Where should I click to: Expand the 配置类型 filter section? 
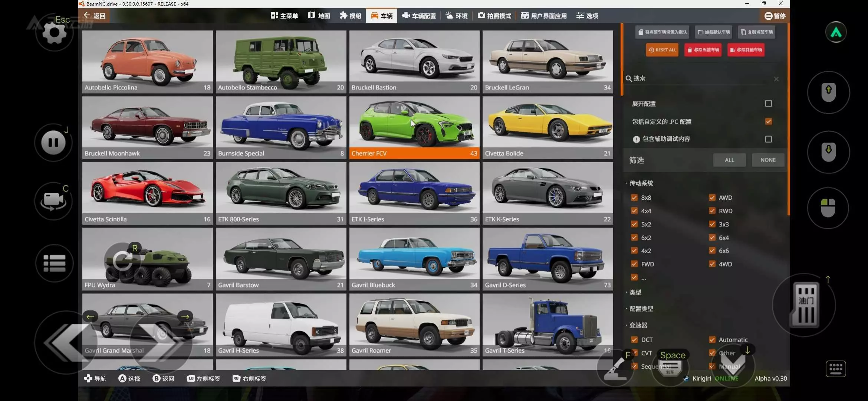(x=641, y=309)
